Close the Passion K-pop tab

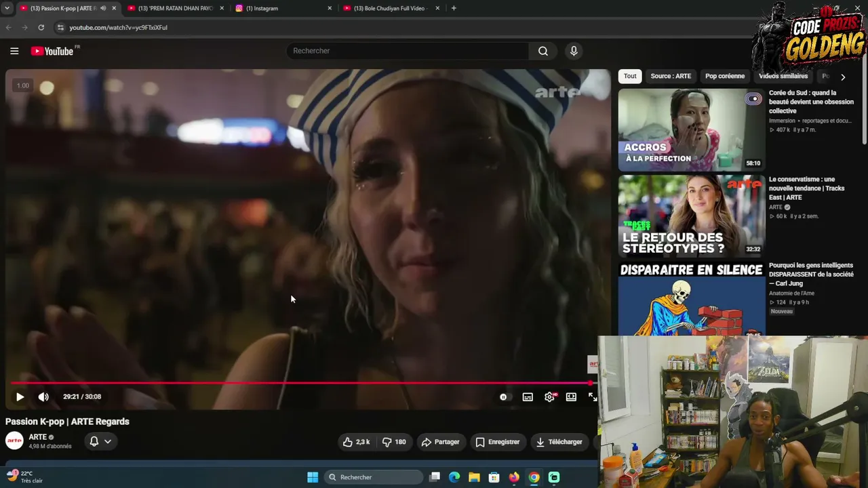pos(114,8)
